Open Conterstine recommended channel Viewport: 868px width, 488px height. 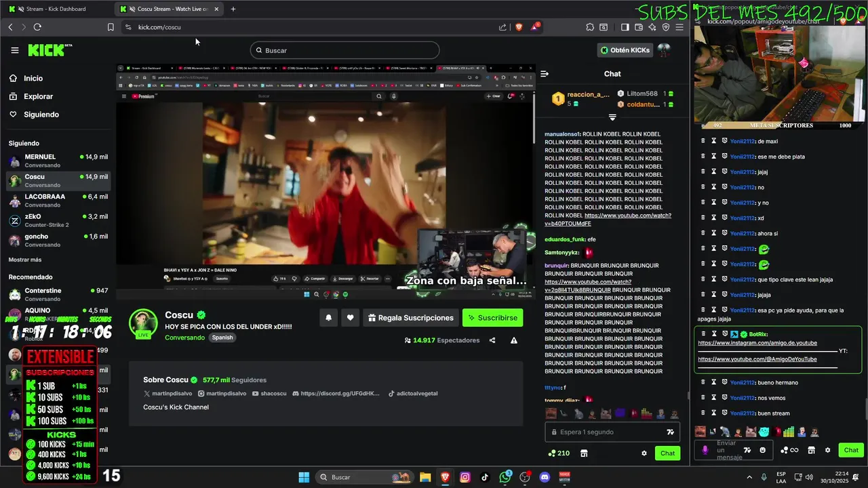tap(58, 295)
